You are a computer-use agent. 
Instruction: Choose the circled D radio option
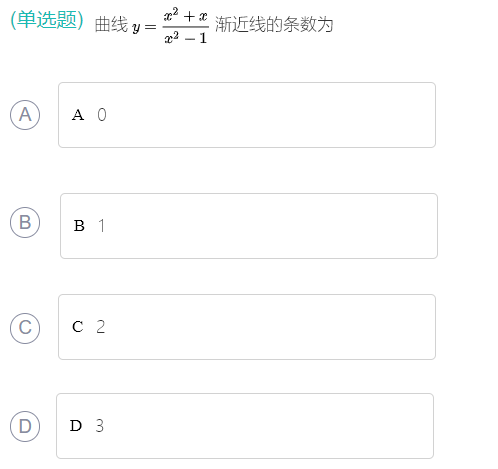25,426
